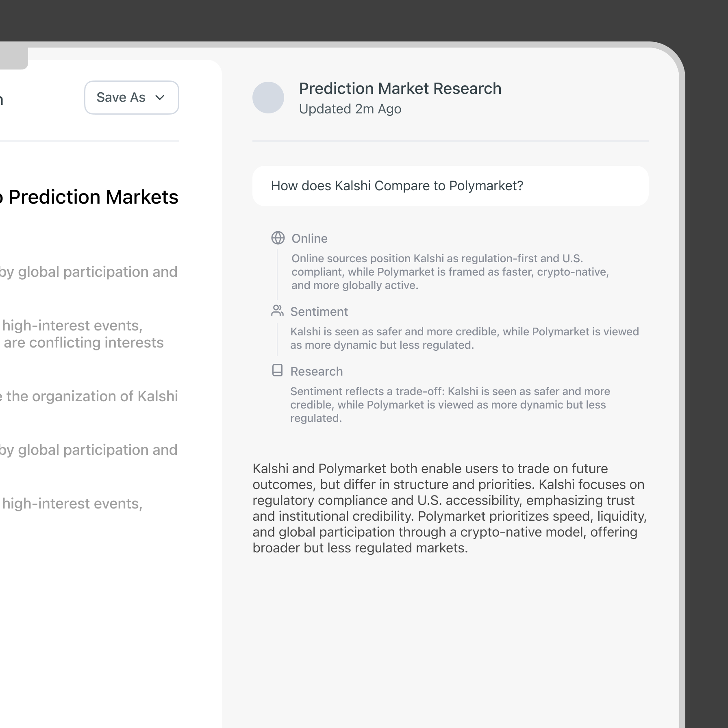
Task: Click the 'Prediction Markets' document heading
Action: (x=93, y=197)
